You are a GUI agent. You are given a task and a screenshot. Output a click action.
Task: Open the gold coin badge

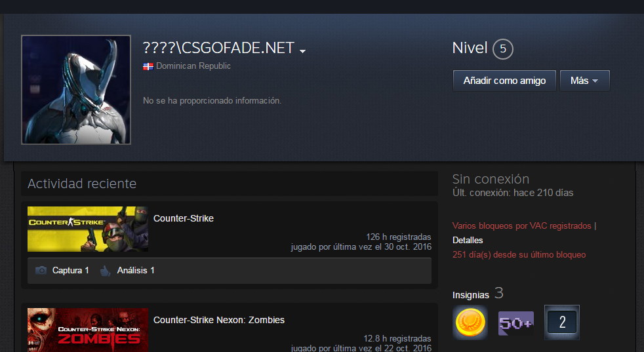(x=470, y=323)
